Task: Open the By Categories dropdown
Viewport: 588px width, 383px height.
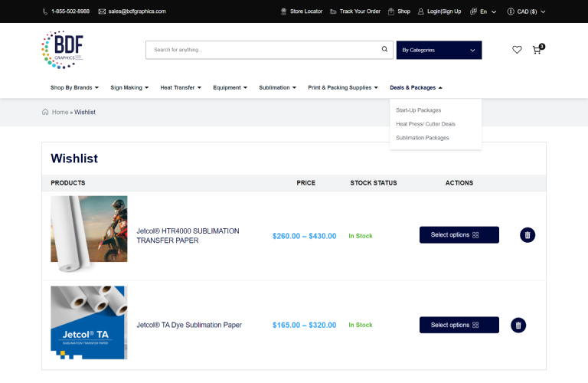Action: pyautogui.click(x=439, y=50)
